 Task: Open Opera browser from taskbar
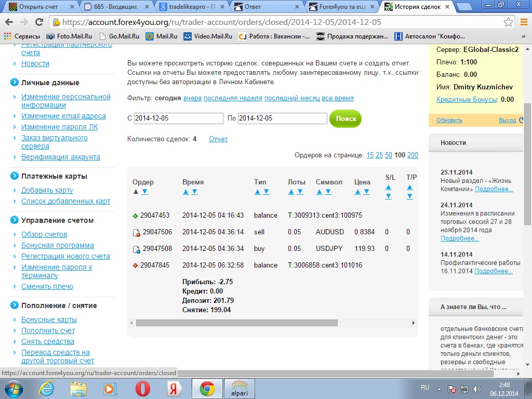(x=143, y=389)
